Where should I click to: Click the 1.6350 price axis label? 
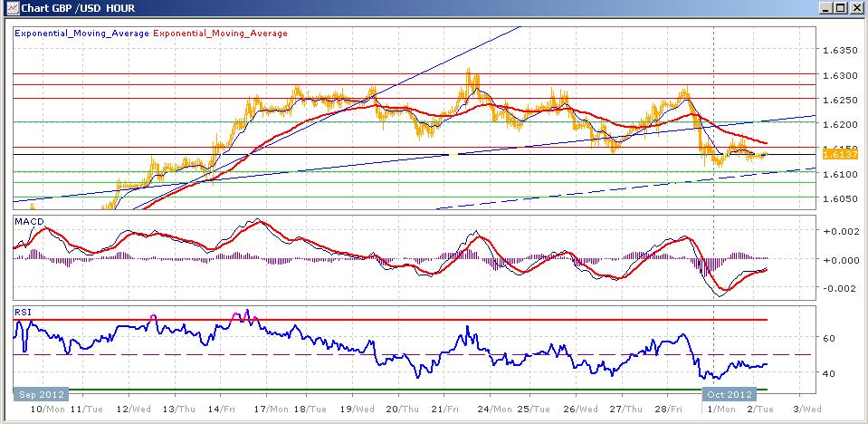pos(839,51)
